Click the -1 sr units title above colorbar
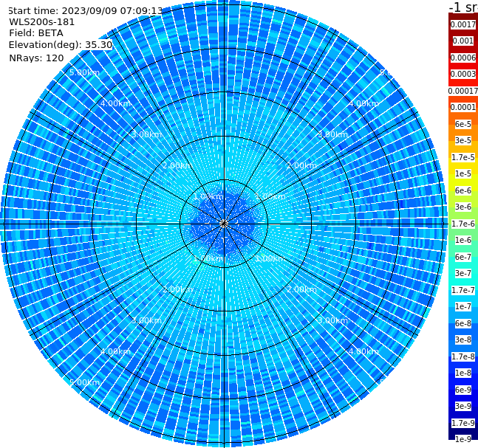Viewport: 478px width, 448px height. click(x=463, y=7)
